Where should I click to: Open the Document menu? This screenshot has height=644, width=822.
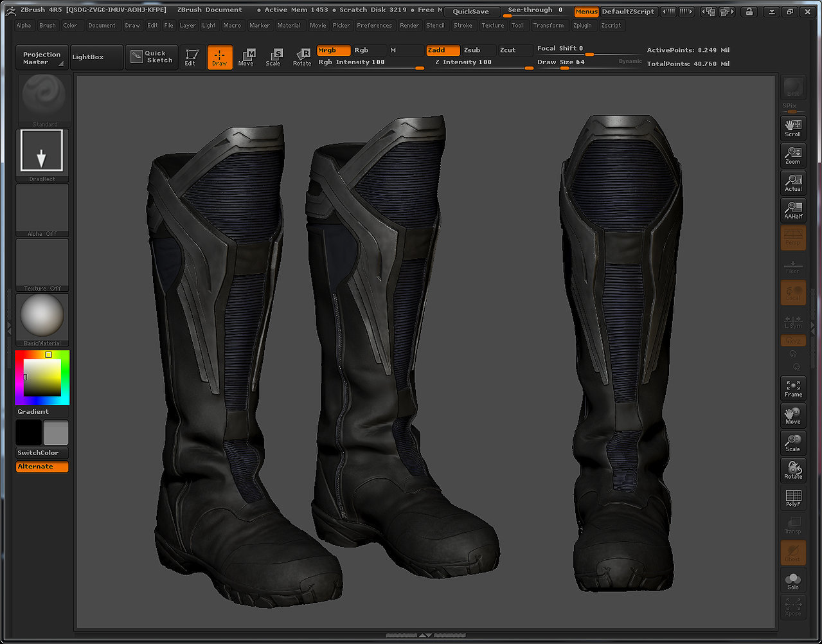(x=102, y=26)
